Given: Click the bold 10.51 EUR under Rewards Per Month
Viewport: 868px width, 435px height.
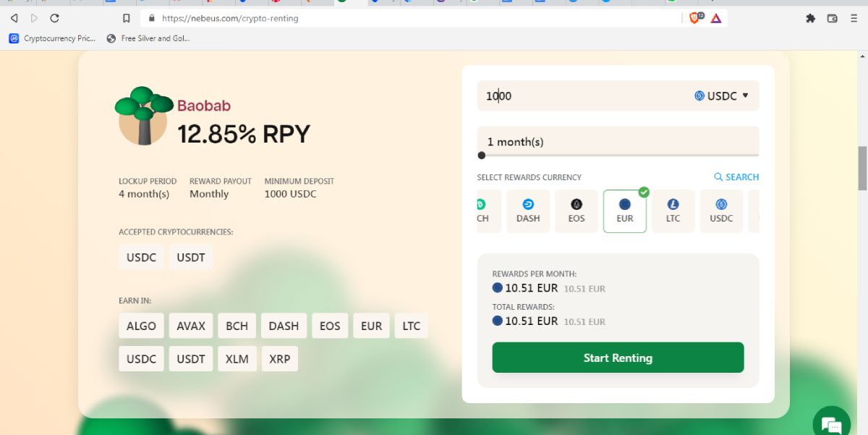Looking at the screenshot, I should point(532,288).
